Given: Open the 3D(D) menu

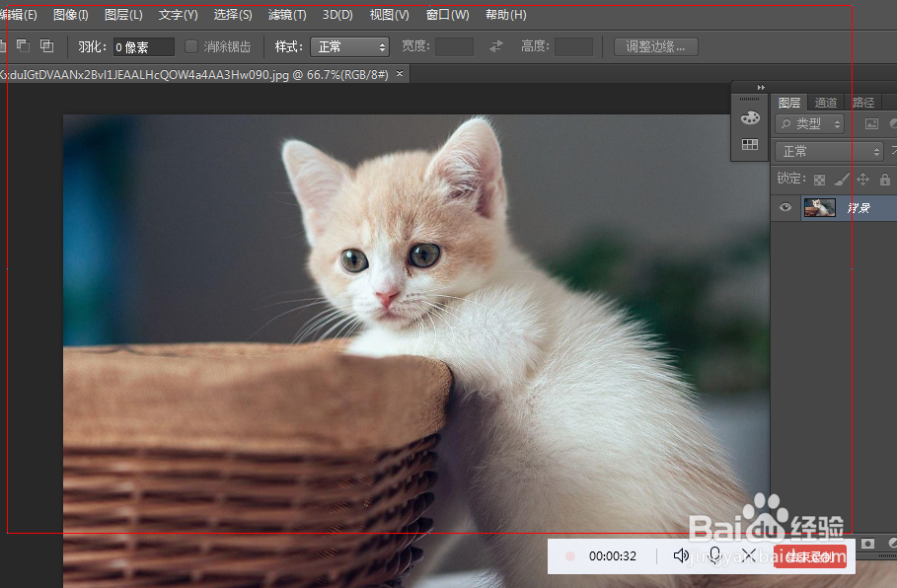Looking at the screenshot, I should click(337, 15).
